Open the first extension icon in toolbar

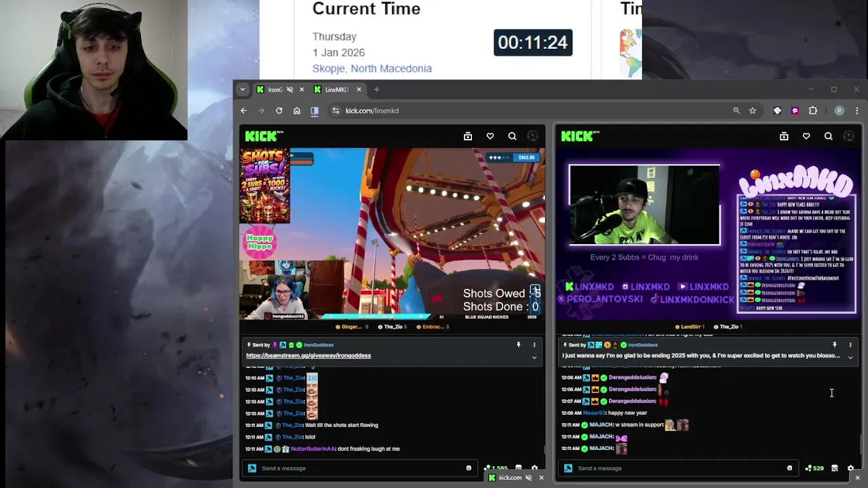click(777, 110)
